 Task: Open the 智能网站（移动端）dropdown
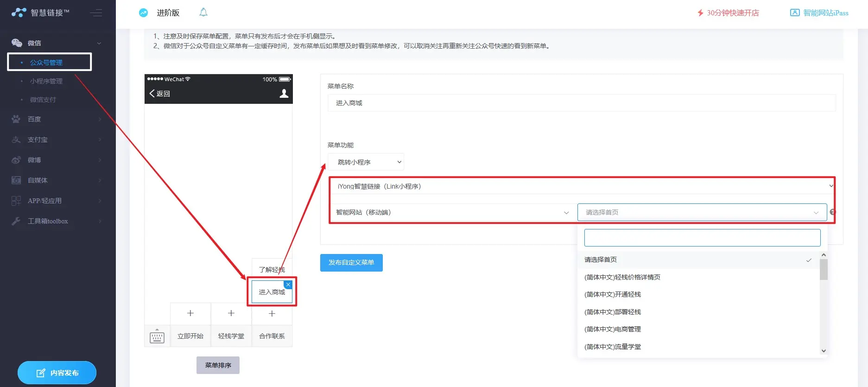(x=452, y=212)
